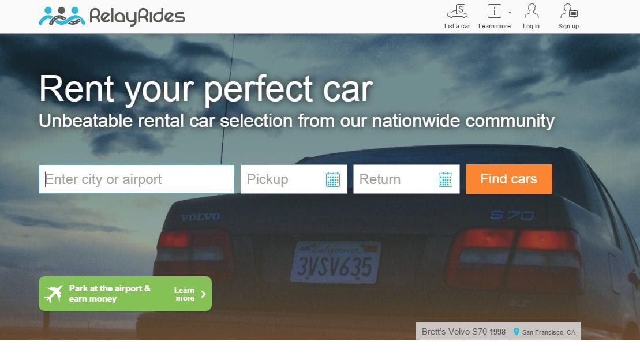Click the San Francisco location pin icon
The image size is (640, 364).
(517, 332)
